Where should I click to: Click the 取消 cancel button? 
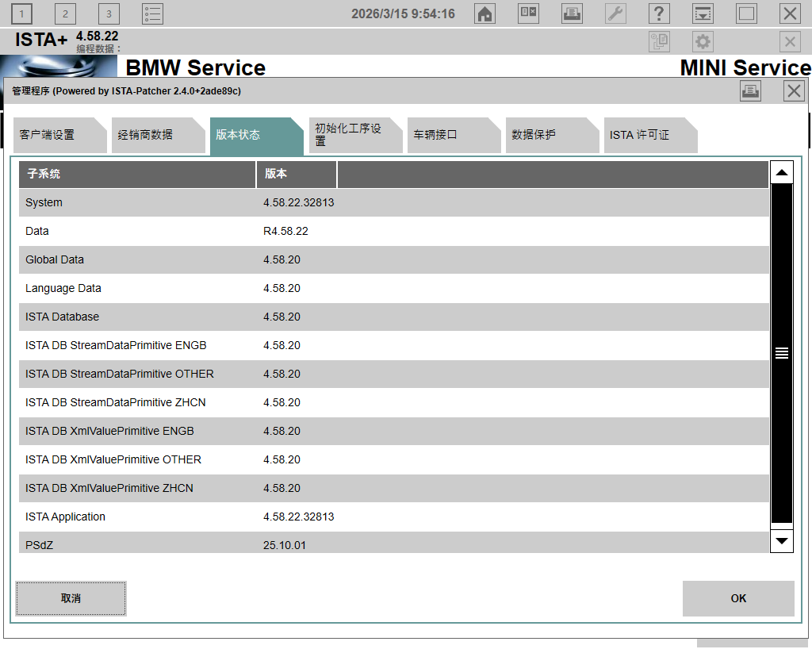click(71, 598)
